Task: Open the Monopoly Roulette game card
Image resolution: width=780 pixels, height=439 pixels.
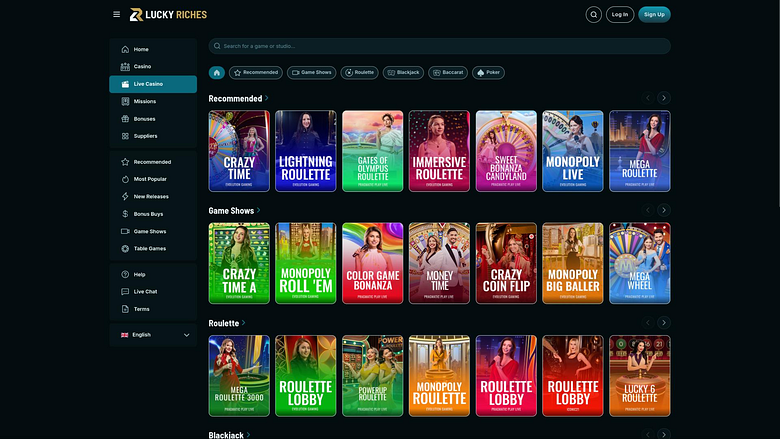Action: (x=439, y=376)
